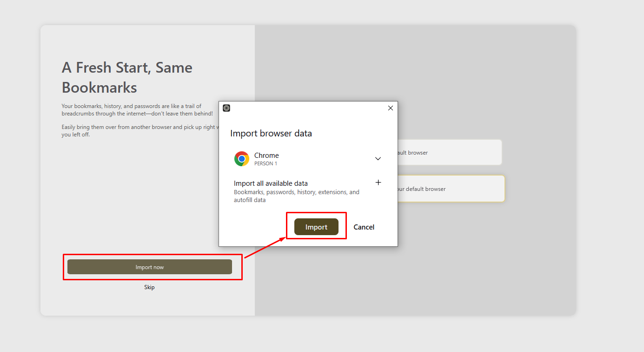Click the Skip link below Import now
This screenshot has width=644, height=352.
point(149,287)
